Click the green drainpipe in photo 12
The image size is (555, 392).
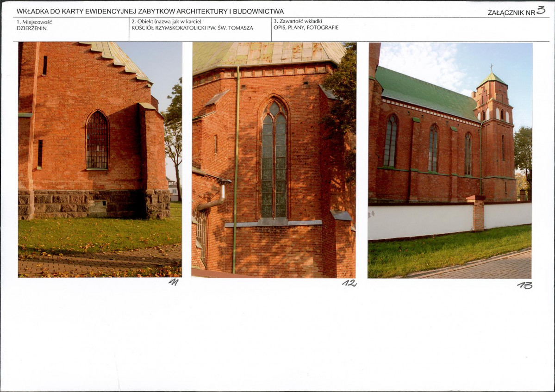pos(236,170)
